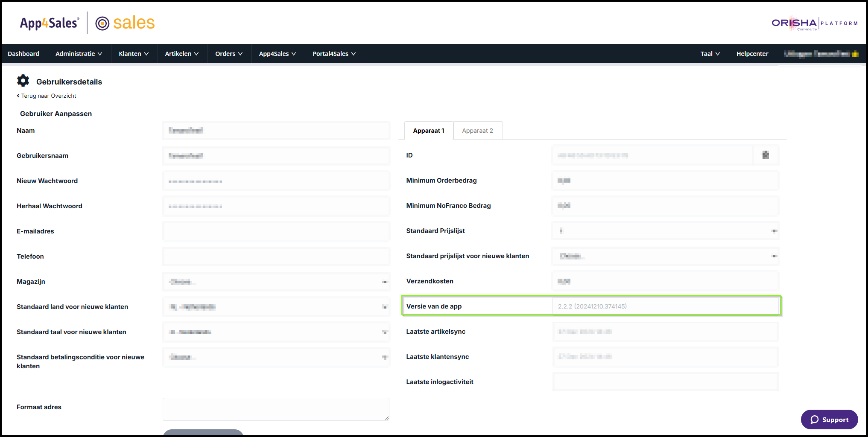The height and width of the screenshot is (437, 868).
Task: Open Standaard prijslijst voor nieuwe klanten dropdown
Action: (666, 256)
